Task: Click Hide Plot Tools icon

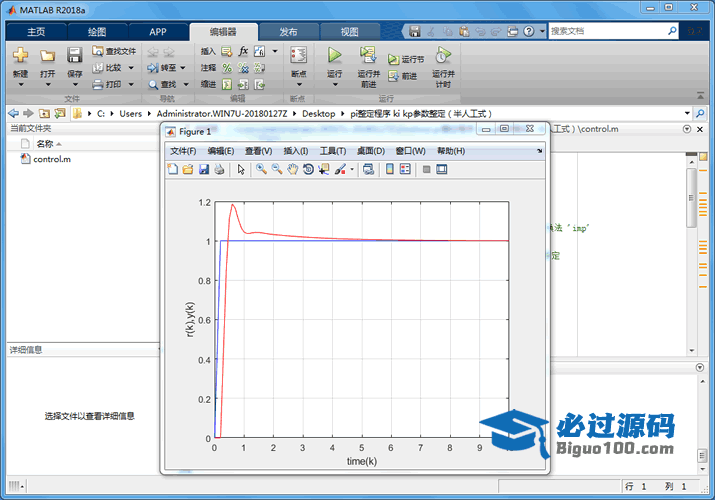Action: tap(426, 170)
